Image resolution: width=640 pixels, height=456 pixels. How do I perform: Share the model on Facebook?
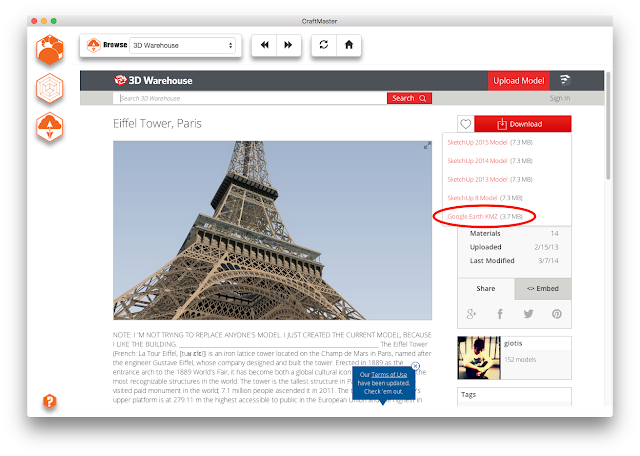[x=500, y=314]
